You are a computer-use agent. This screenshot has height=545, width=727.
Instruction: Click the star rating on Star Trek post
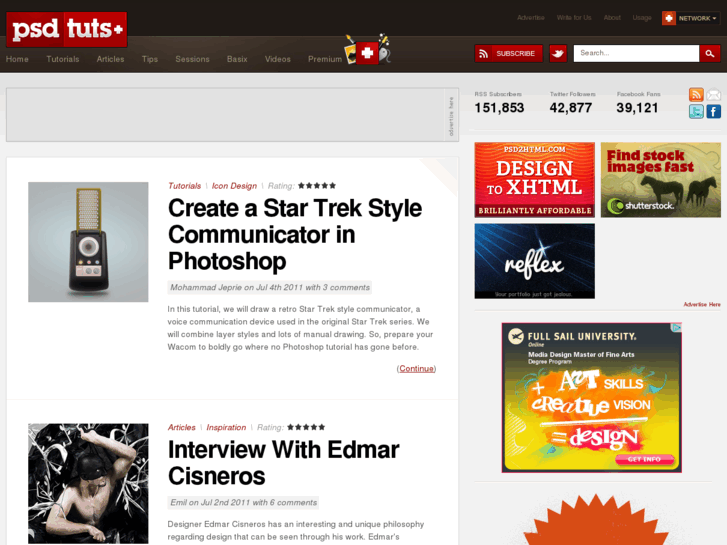317,186
